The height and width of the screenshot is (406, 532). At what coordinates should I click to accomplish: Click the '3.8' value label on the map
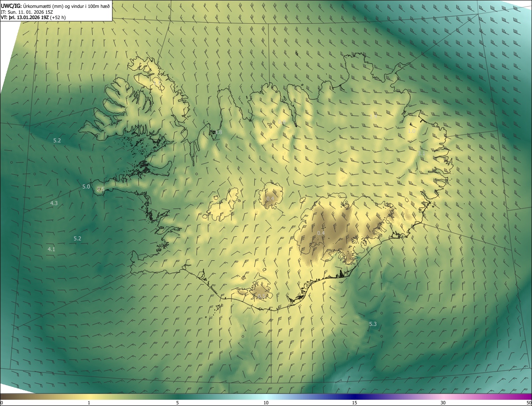pyautogui.click(x=218, y=132)
